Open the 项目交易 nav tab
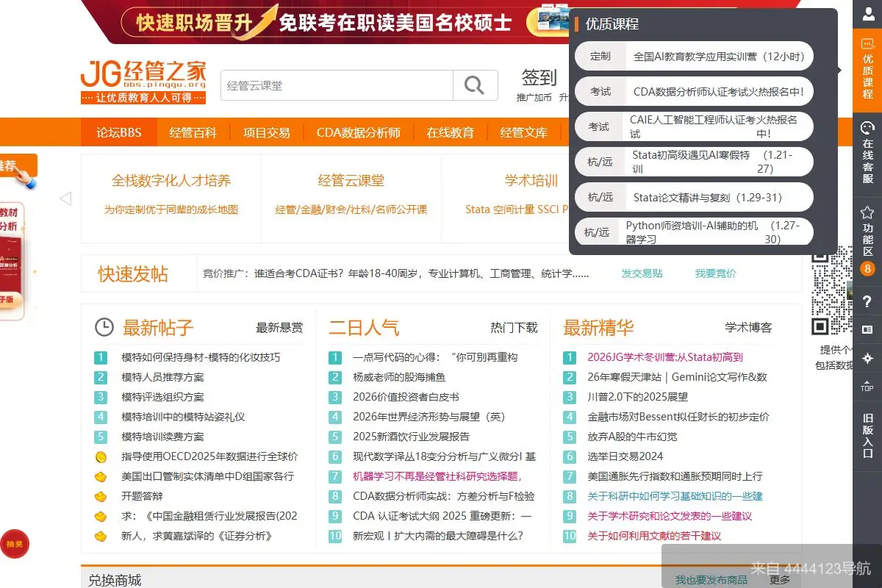The width and height of the screenshot is (882, 588). coord(267,132)
